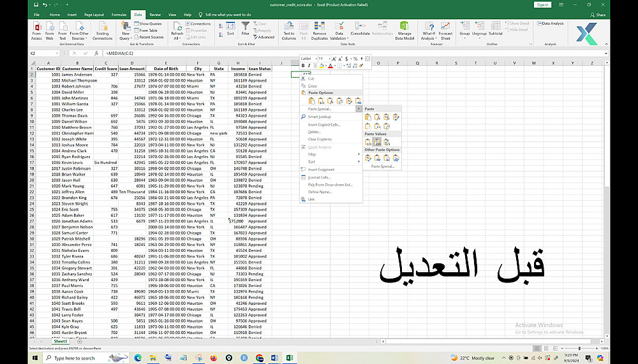
Task: Click the font color red swatch in the mini toolbar
Action: (330, 66)
